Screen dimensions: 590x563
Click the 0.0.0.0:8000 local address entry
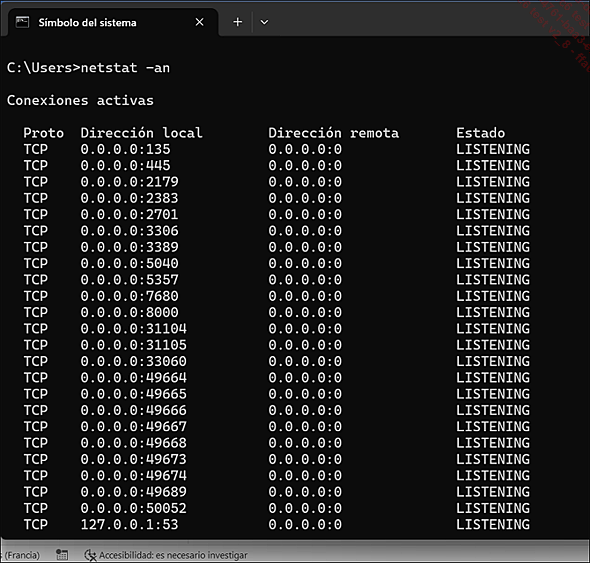point(129,312)
